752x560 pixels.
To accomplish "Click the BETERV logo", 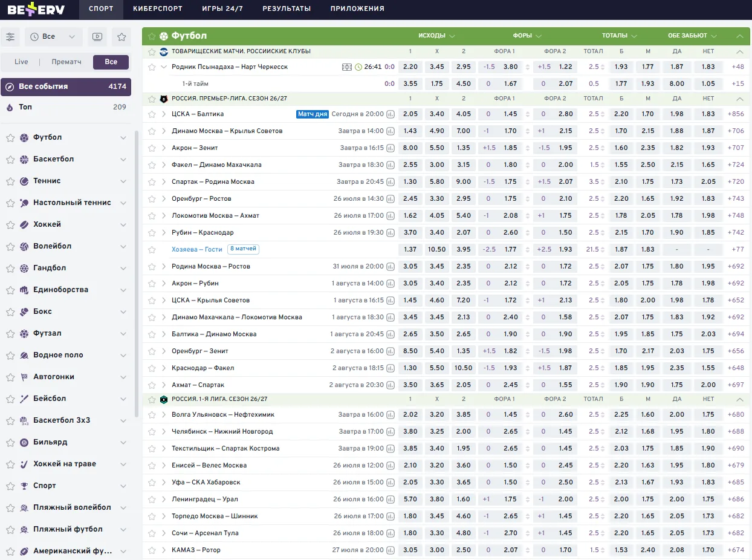I will [36, 9].
